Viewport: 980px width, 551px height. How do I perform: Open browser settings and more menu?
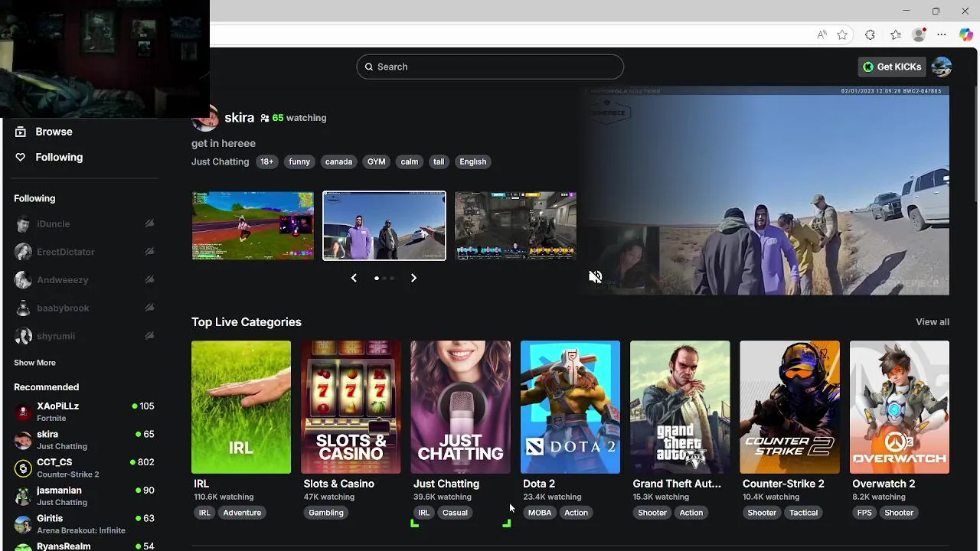tap(942, 34)
